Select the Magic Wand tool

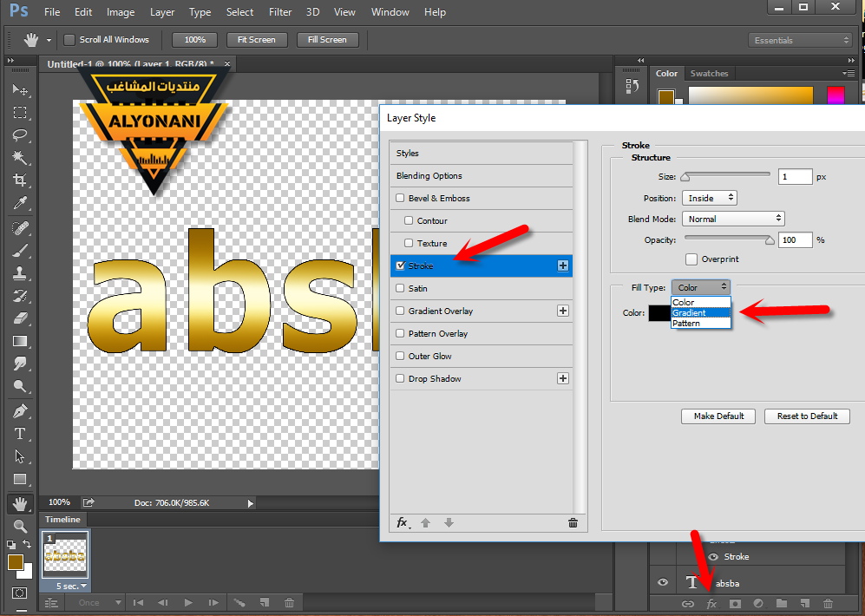point(20,158)
